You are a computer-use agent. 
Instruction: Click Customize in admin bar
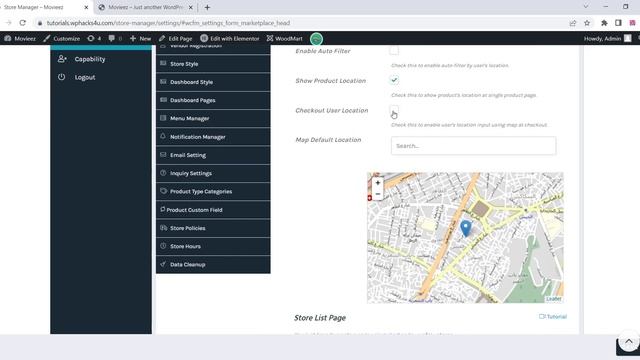[x=62, y=38]
